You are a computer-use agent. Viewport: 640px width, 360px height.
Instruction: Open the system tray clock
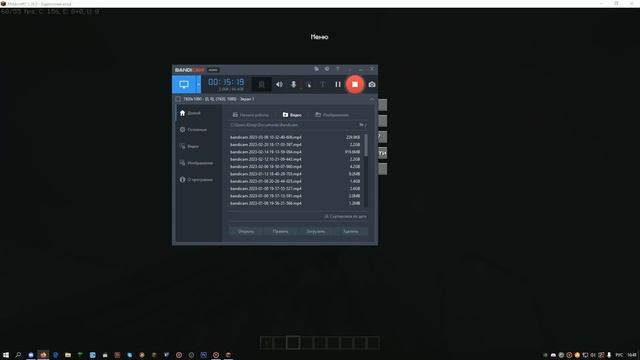click(x=632, y=355)
